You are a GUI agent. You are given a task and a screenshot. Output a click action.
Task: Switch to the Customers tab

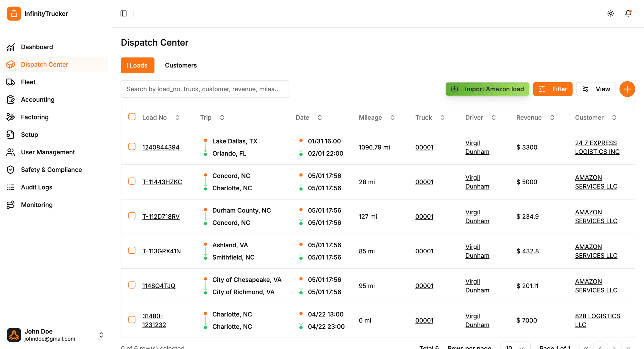[x=181, y=65]
